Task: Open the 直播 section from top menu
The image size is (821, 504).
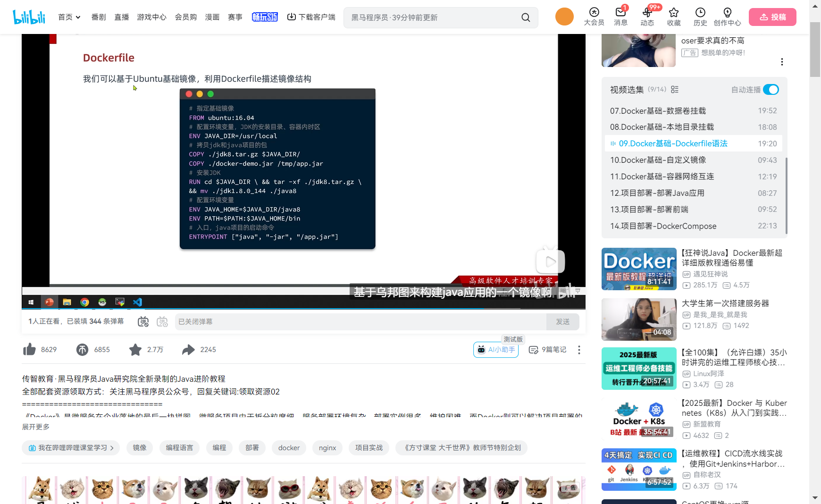Action: tap(121, 17)
